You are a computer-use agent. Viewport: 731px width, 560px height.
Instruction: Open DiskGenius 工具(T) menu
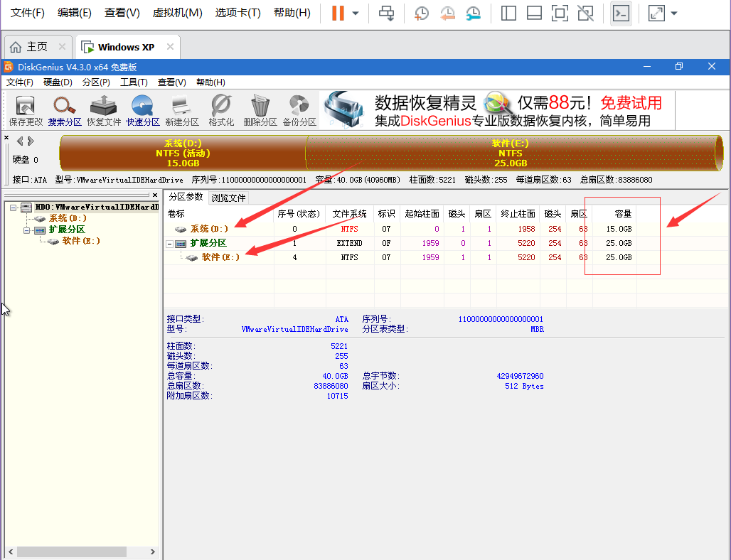(134, 82)
